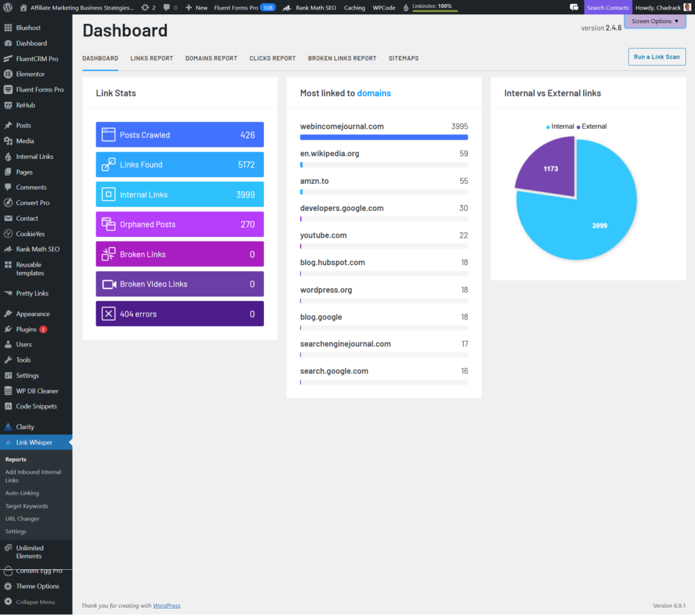The height and width of the screenshot is (616, 695).
Task: Open the webincomejournal.com domain link
Action: click(341, 126)
